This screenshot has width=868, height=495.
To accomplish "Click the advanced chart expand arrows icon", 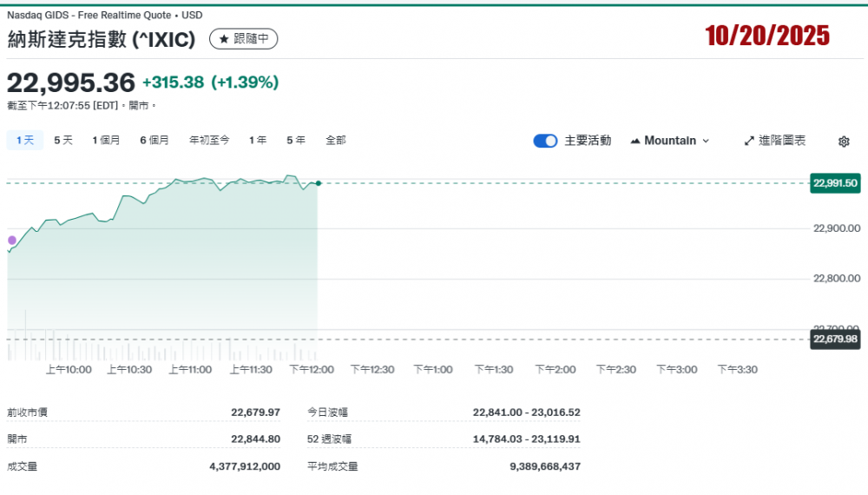I will 749,141.
